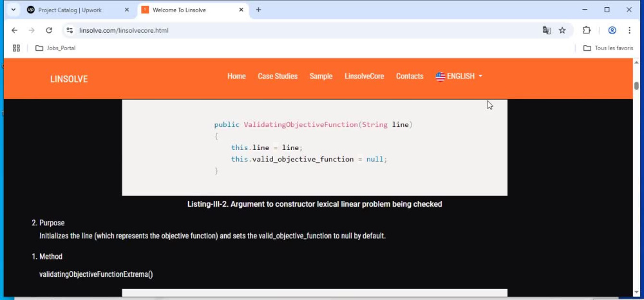Expand the tab search dropdown arrow
The image size is (644, 300).
tap(13, 10)
